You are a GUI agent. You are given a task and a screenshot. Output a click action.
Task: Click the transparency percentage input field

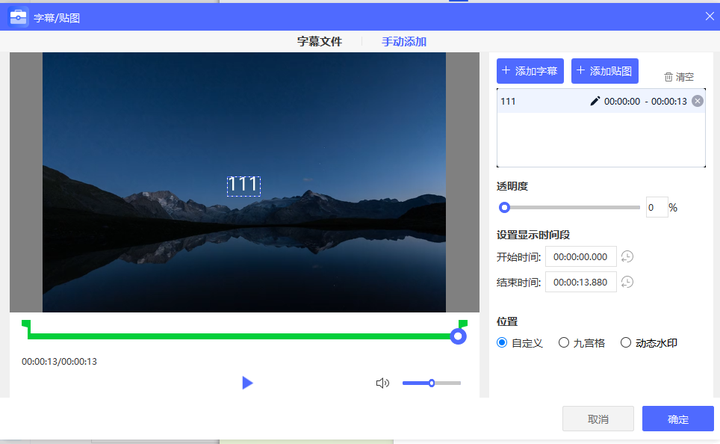657,208
